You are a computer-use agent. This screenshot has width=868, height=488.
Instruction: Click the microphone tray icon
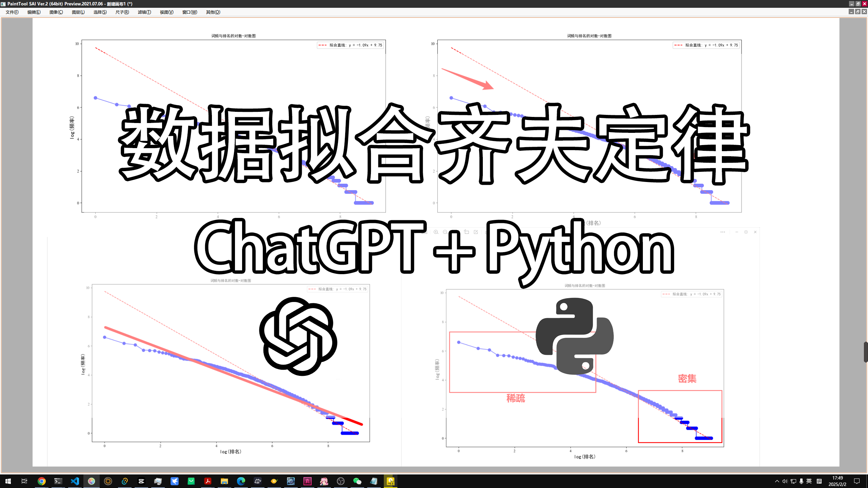point(801,481)
